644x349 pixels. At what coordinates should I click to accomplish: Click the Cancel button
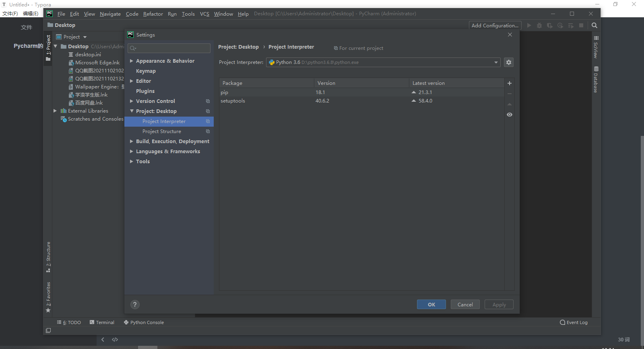[465, 304]
